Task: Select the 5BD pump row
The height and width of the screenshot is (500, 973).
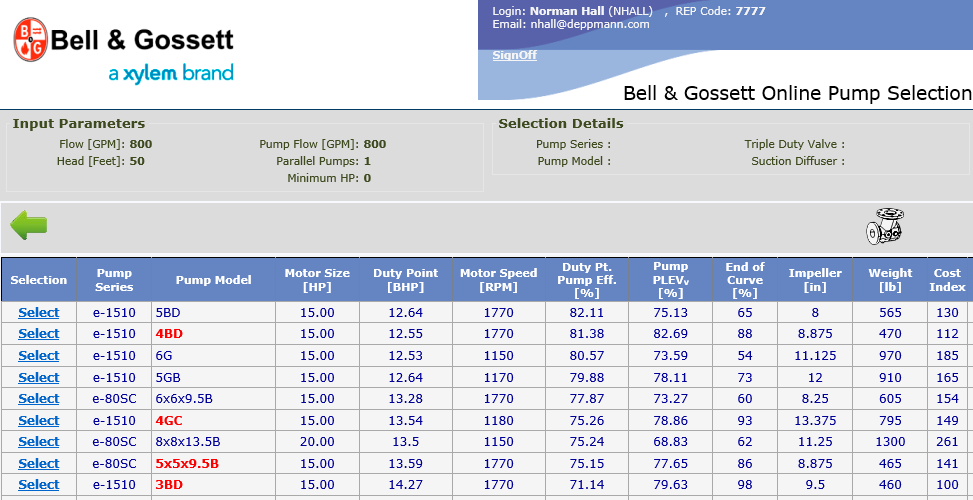Action: (38, 312)
